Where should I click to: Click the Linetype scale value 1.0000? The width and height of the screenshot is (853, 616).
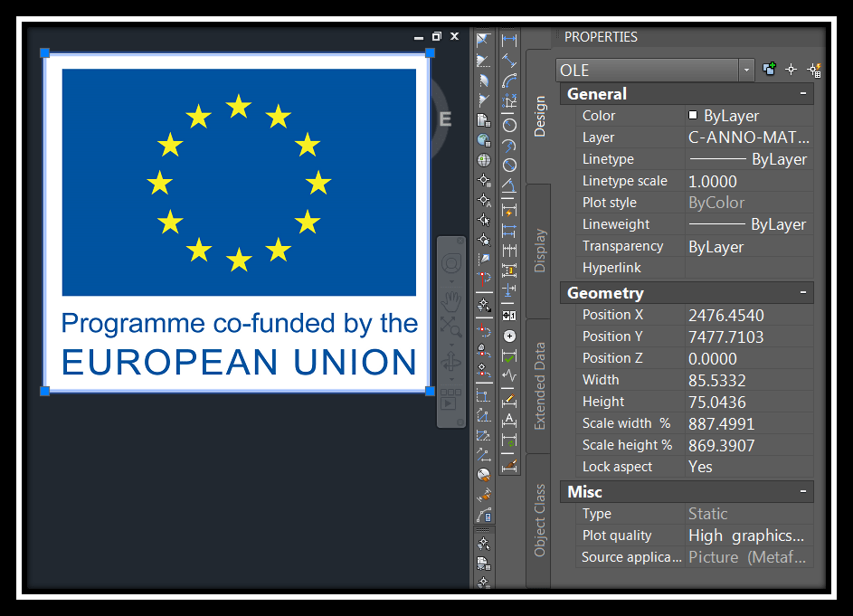(x=749, y=181)
